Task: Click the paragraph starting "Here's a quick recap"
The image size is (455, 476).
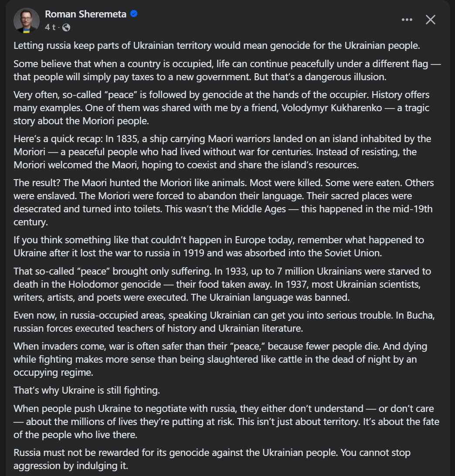Action: pyautogui.click(x=222, y=152)
